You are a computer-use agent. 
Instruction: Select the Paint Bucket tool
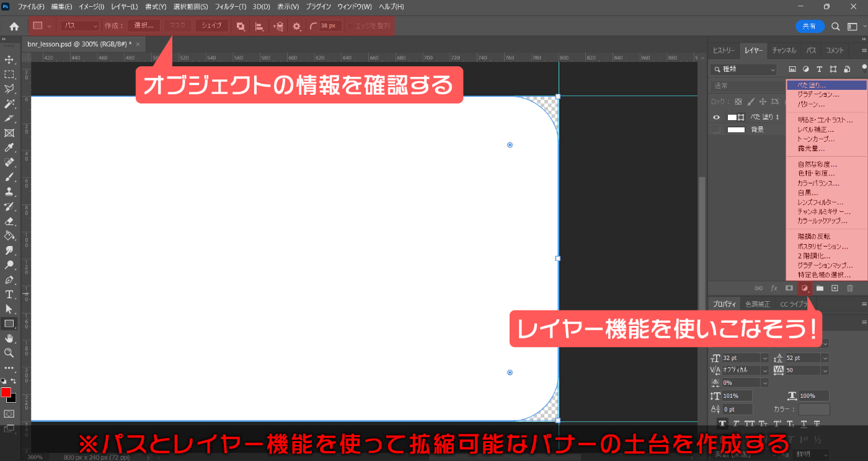click(x=9, y=235)
